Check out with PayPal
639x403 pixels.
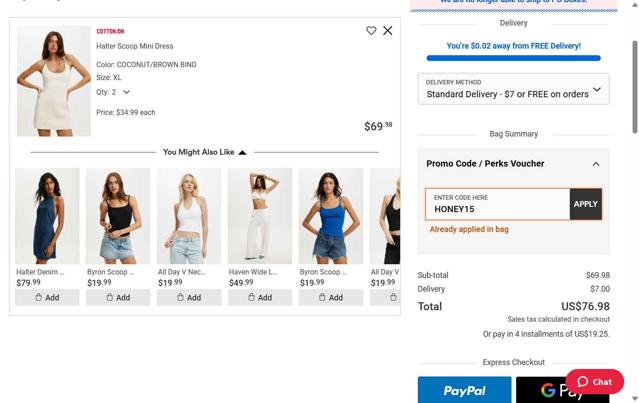click(464, 390)
